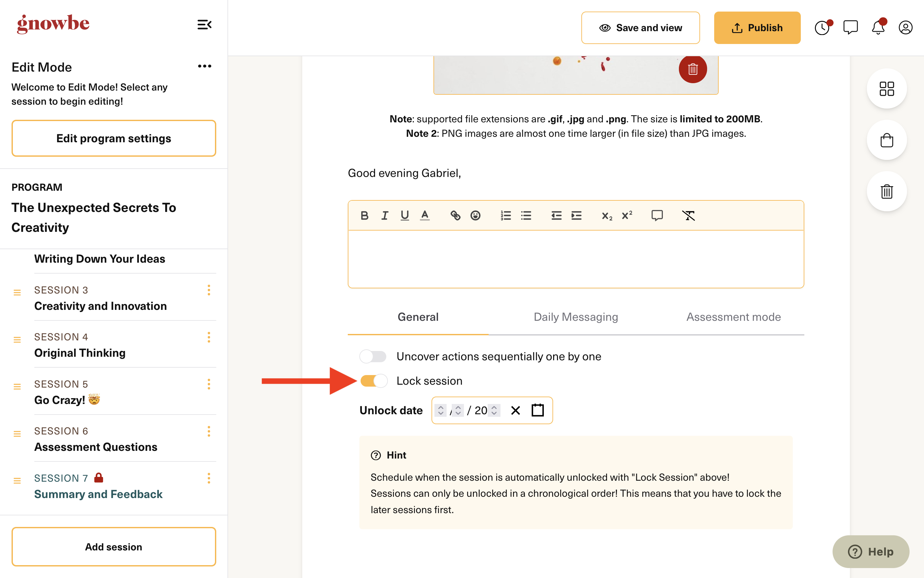The width and height of the screenshot is (924, 578).
Task: Clear the unlock date with X
Action: [516, 410]
